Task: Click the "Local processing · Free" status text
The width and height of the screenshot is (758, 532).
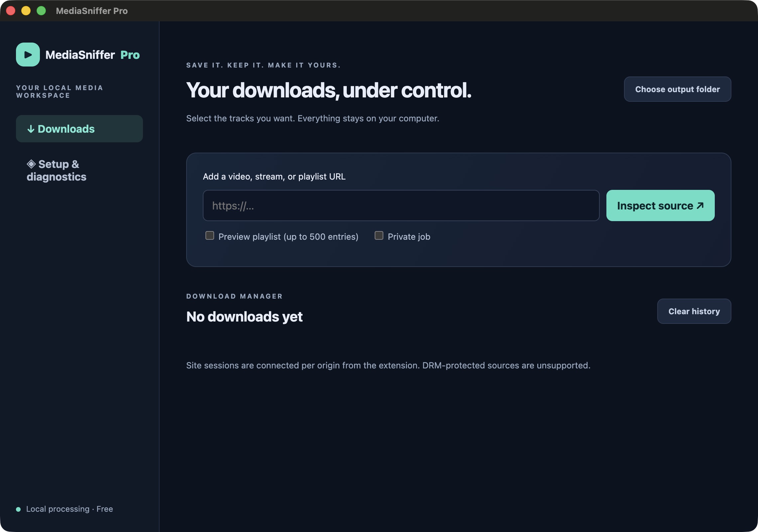Action: (x=69, y=509)
